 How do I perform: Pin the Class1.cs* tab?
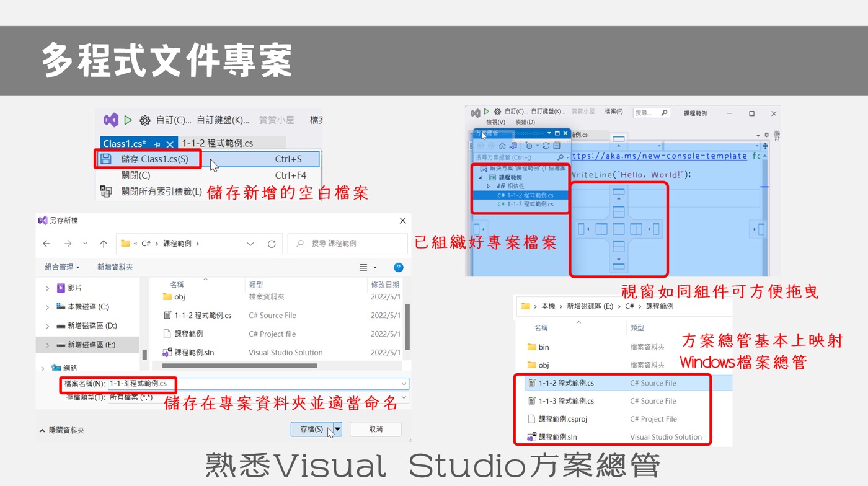[x=157, y=144]
